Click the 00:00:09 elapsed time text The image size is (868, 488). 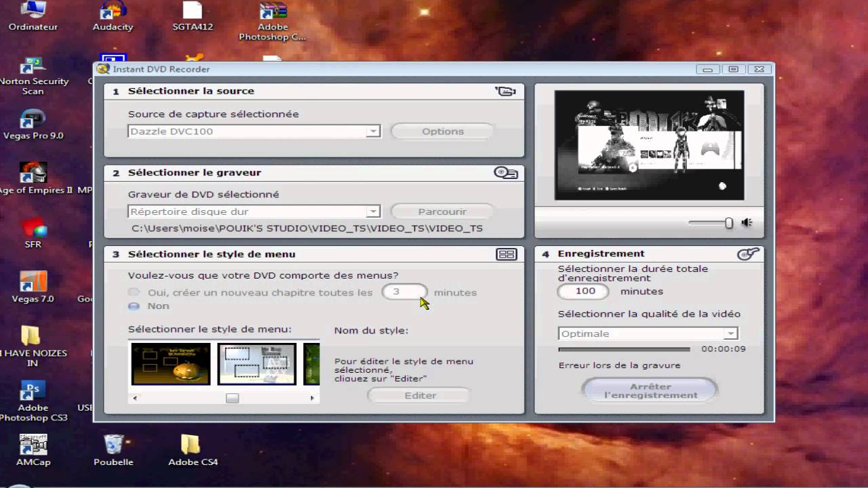pyautogui.click(x=724, y=349)
